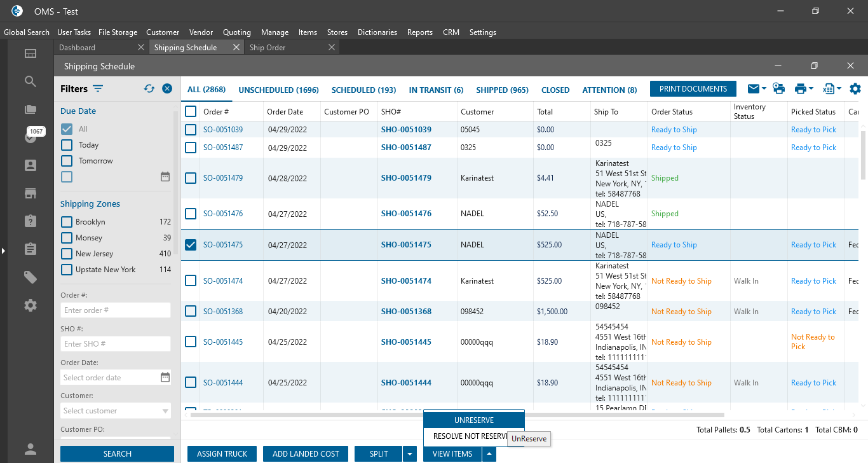Open the Select customer combo box
This screenshot has width=868, height=463.
pyautogui.click(x=116, y=411)
